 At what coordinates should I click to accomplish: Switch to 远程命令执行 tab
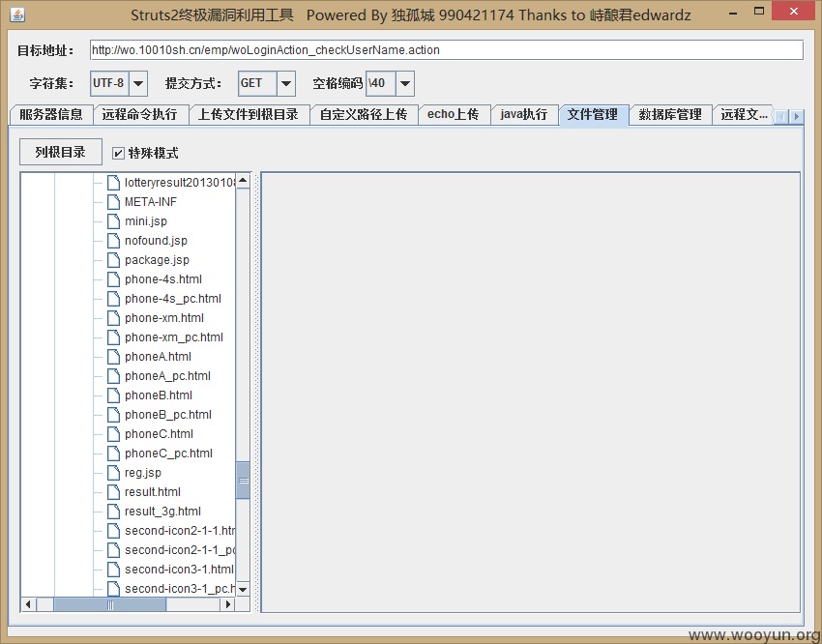140,115
